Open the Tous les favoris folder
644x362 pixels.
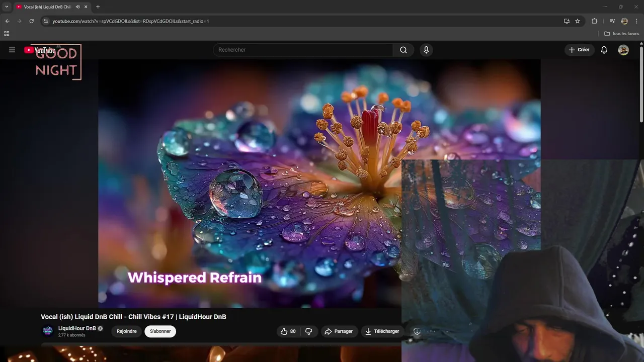point(622,34)
